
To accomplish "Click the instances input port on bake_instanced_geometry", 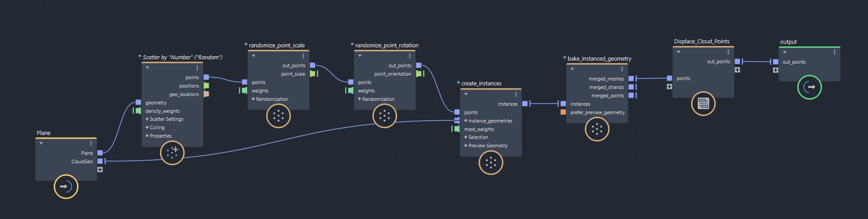I will [x=563, y=104].
